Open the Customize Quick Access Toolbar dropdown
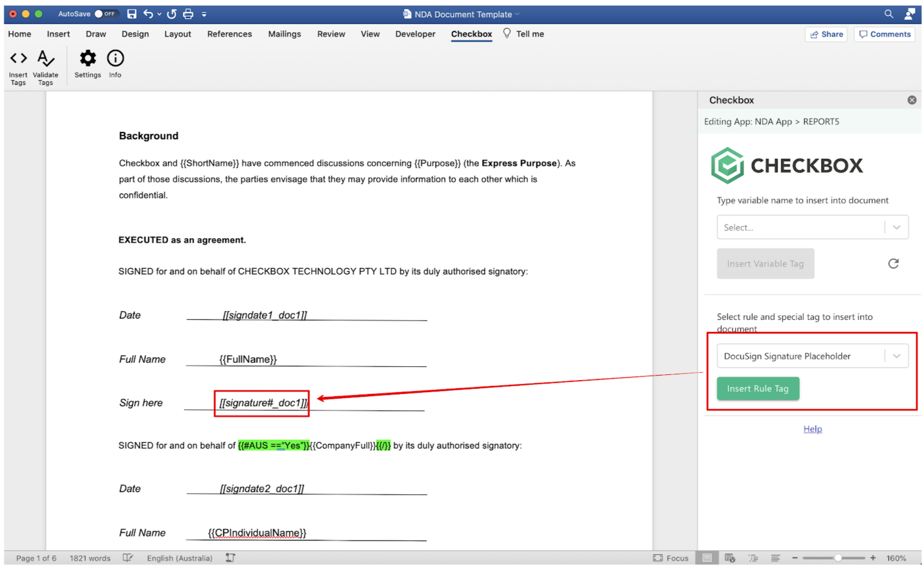This screenshot has height=569, width=924. point(204,14)
